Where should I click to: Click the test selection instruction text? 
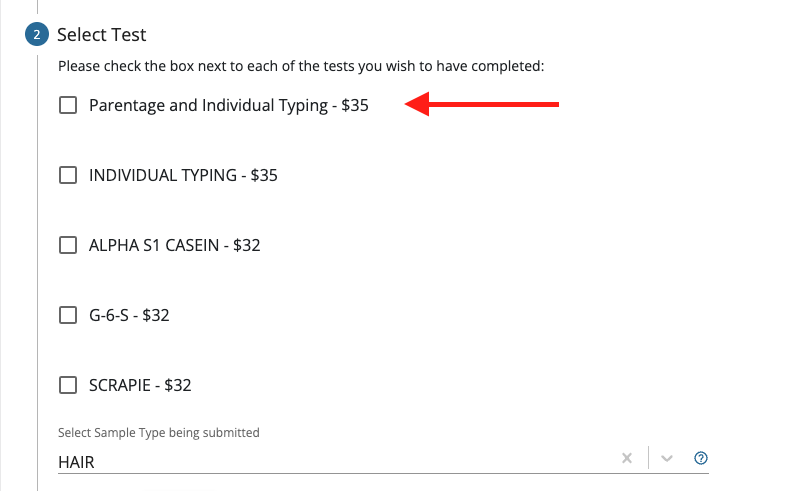pyautogui.click(x=300, y=66)
